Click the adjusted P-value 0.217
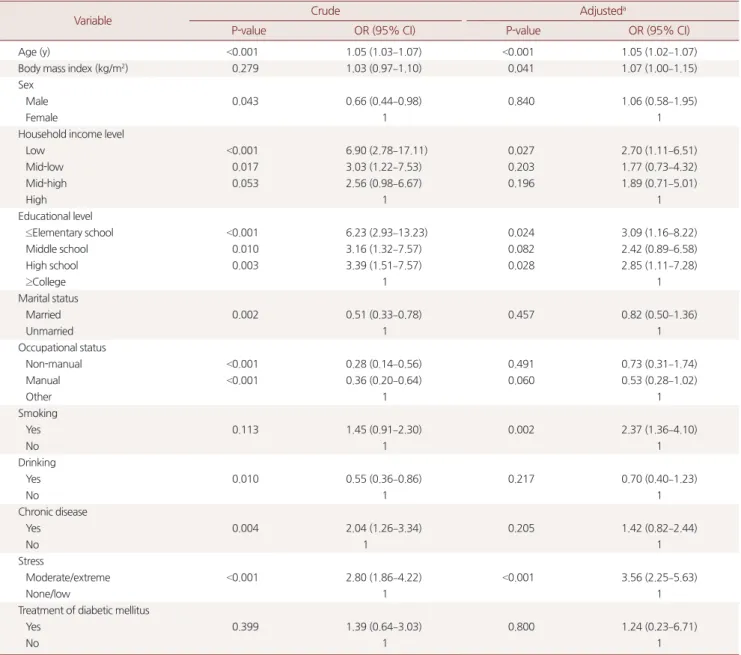Viewport: 741px width, 655px height. click(521, 479)
